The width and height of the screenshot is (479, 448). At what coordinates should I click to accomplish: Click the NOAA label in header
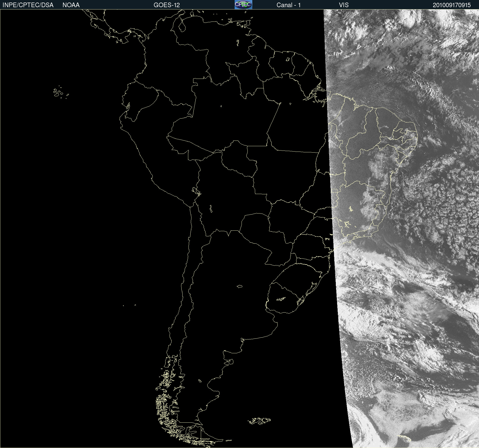[71, 5]
